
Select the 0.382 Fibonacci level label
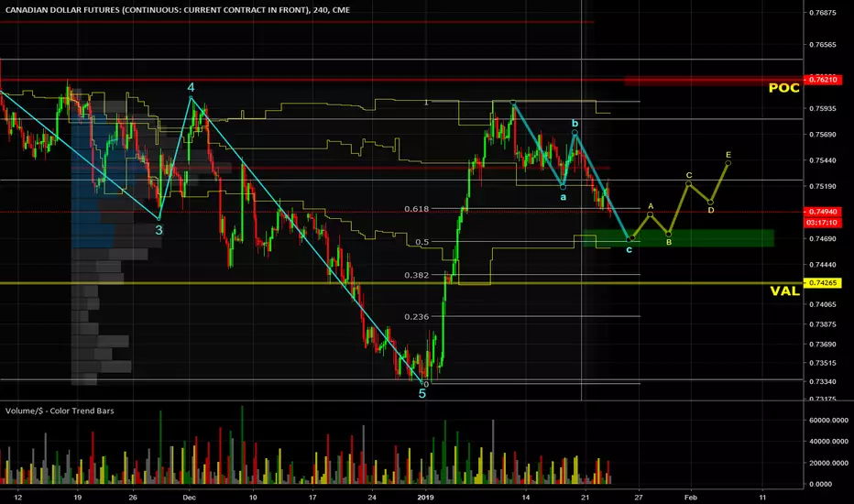pos(417,275)
